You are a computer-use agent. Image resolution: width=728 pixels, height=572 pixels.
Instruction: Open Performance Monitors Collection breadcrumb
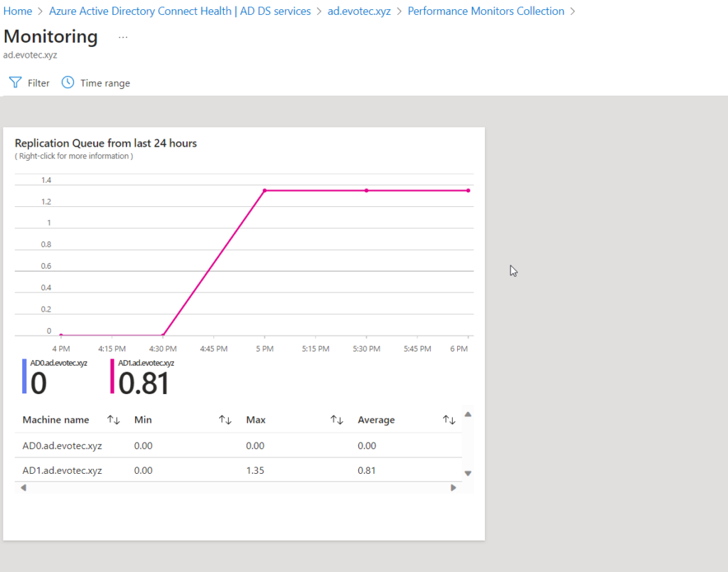[x=486, y=11]
